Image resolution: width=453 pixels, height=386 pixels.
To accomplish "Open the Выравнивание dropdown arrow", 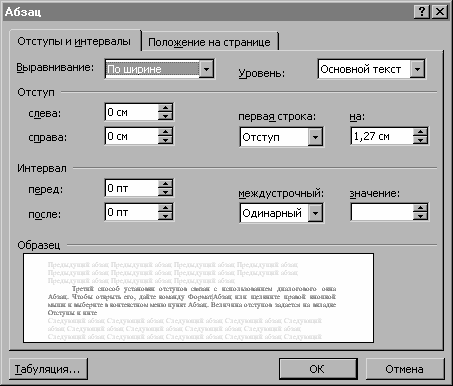I will coord(206,69).
